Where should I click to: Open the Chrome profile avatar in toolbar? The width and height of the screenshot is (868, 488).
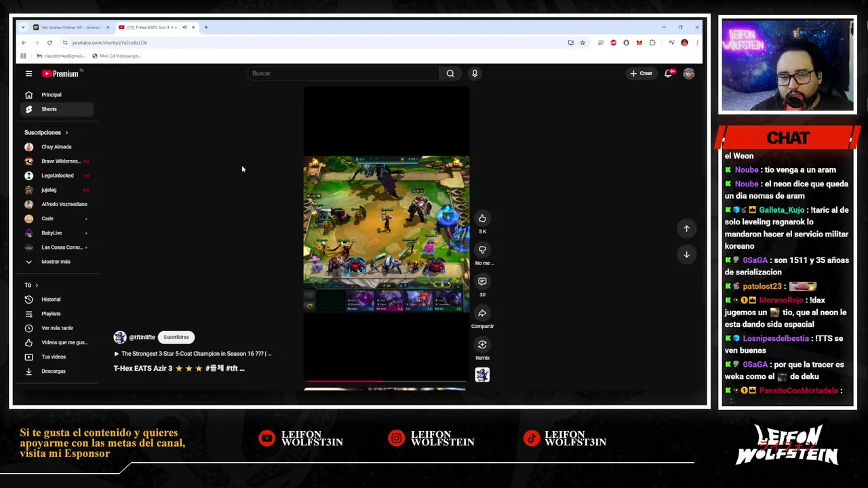click(x=684, y=43)
